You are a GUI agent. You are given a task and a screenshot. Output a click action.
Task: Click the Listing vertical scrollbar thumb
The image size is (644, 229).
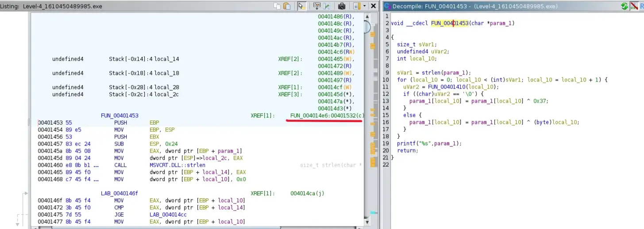tap(367, 27)
